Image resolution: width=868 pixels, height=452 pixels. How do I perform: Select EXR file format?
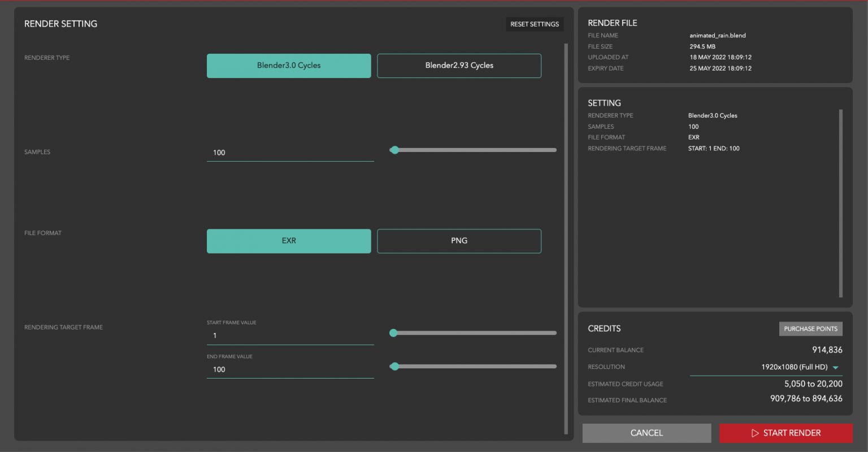288,241
